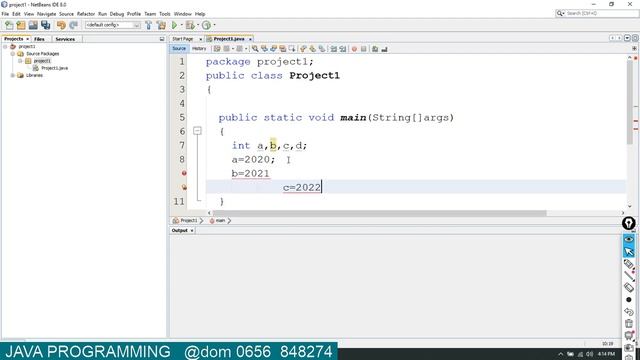Click the Build Project hammer icon
The height and width of the screenshot is (360, 640).
tap(149, 25)
